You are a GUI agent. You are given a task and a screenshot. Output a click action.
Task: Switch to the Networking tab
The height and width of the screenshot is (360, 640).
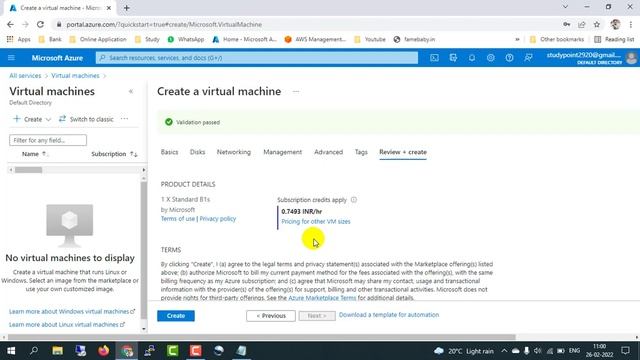233,152
